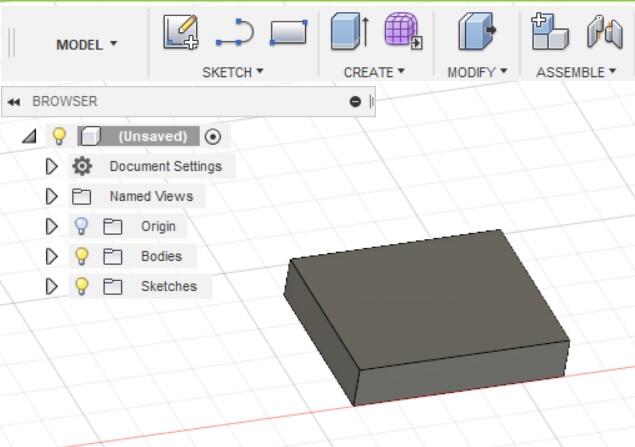This screenshot has height=447, width=635.
Task: Select the front face of the box body
Action: tap(460, 372)
